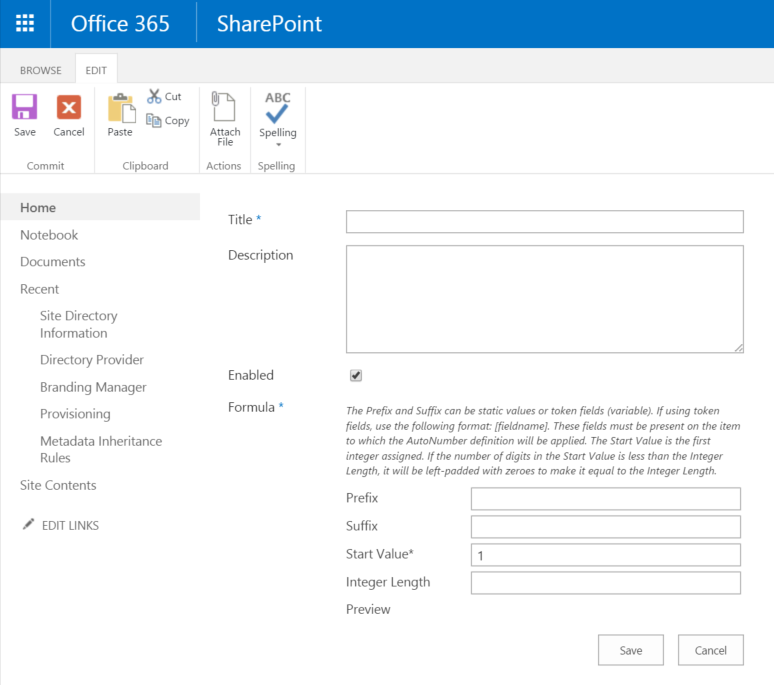Click the Save floppy disk ribbon icon
The width and height of the screenshot is (774, 685).
(x=25, y=107)
